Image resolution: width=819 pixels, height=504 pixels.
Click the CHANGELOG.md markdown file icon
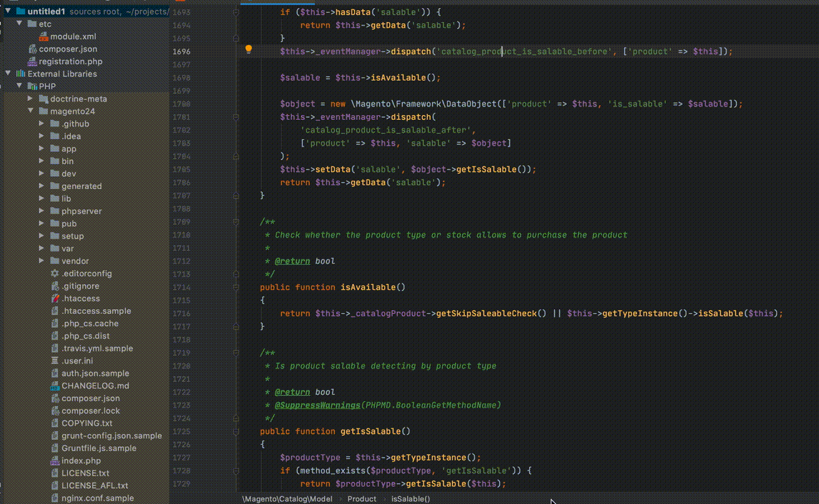[55, 386]
